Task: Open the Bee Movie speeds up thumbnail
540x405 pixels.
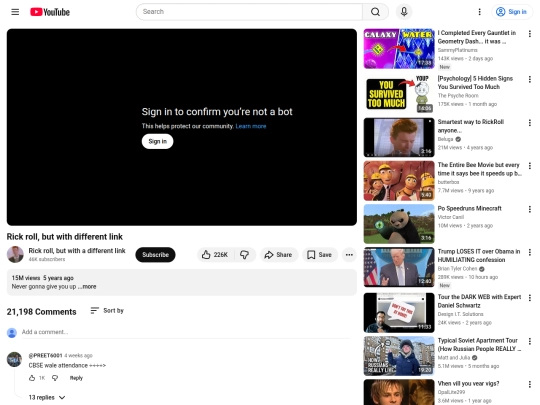Action: coord(399,181)
